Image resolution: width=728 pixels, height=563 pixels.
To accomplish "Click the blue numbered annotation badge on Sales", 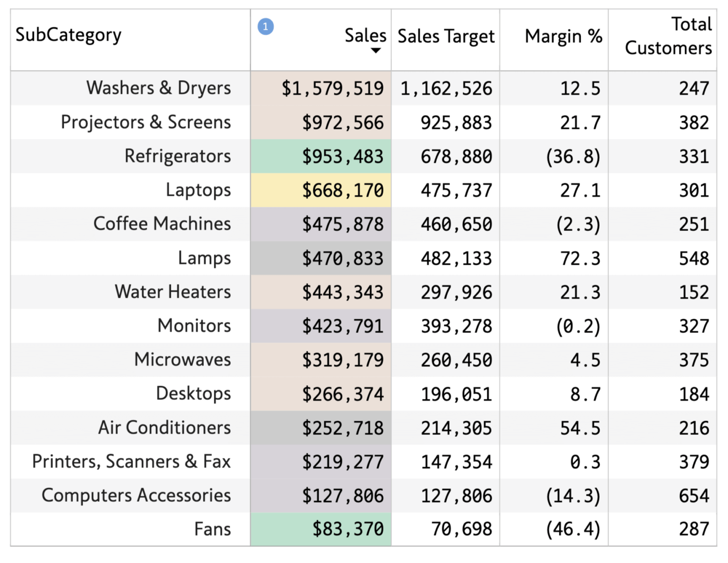I will [x=266, y=27].
